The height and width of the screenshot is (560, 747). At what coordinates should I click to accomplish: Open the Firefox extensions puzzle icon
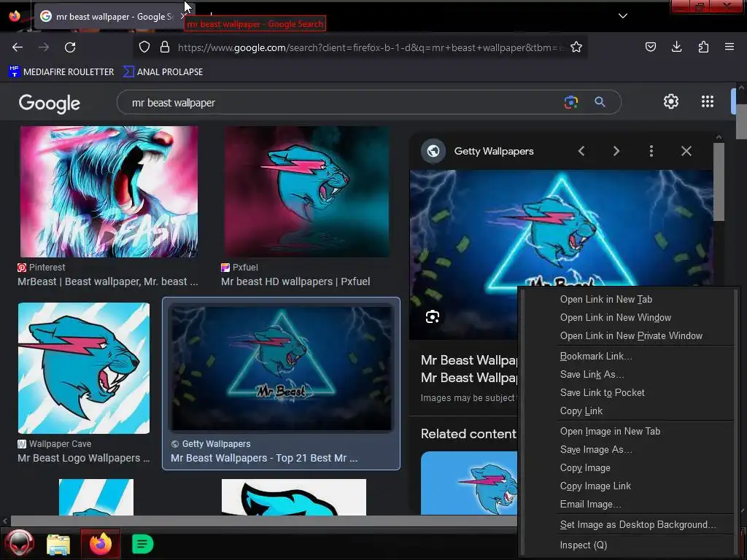pyautogui.click(x=703, y=47)
